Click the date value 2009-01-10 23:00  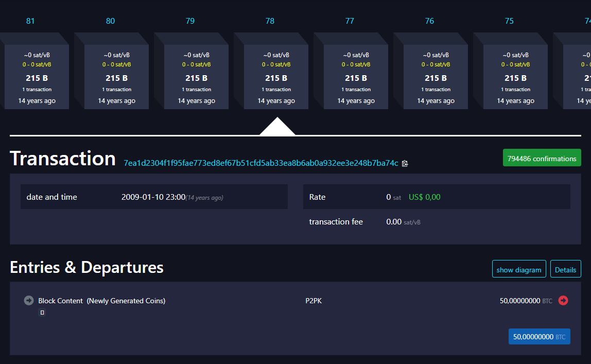153,197
